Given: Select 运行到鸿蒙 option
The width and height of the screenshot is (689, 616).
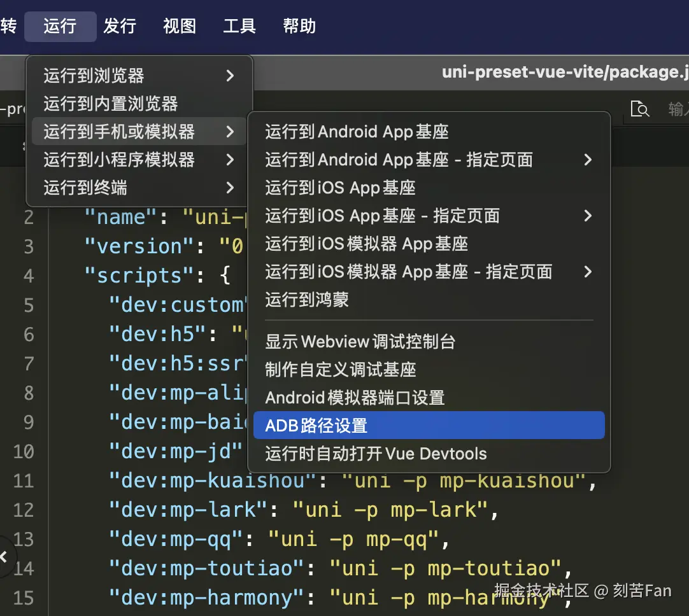Looking at the screenshot, I should [305, 300].
